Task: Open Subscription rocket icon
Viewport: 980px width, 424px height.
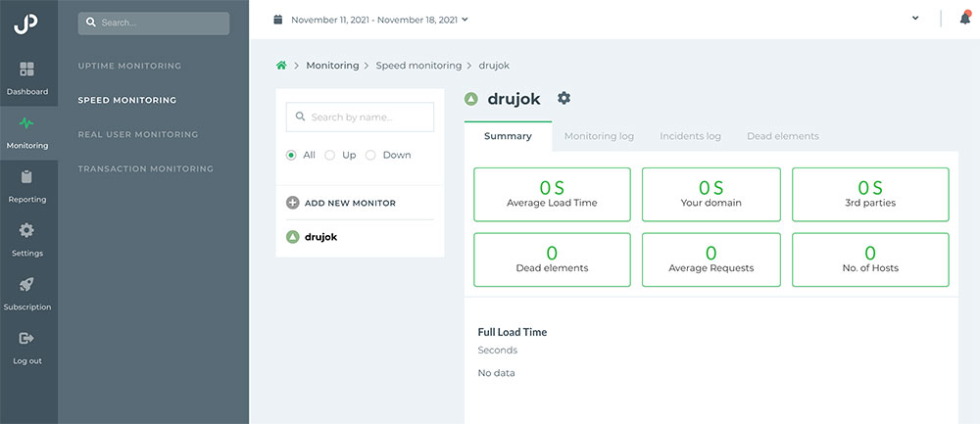Action: [26, 285]
